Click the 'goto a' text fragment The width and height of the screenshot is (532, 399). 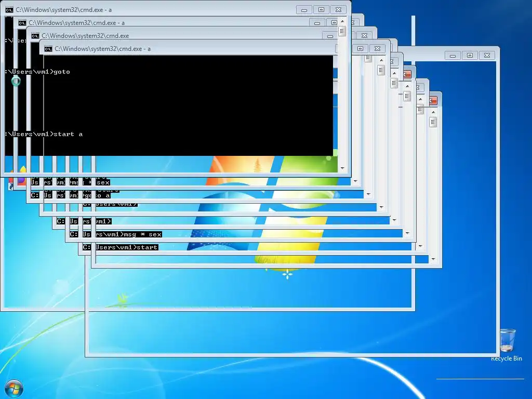point(97,195)
